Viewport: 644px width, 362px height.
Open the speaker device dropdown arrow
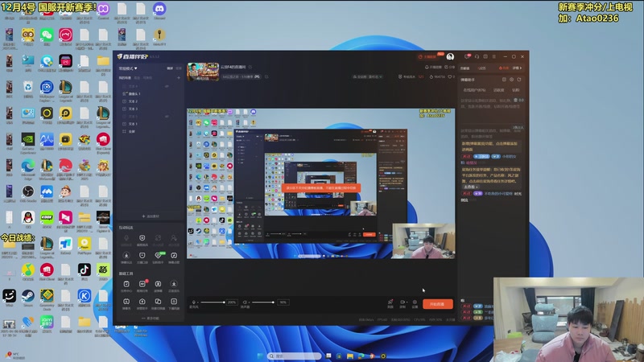click(250, 302)
